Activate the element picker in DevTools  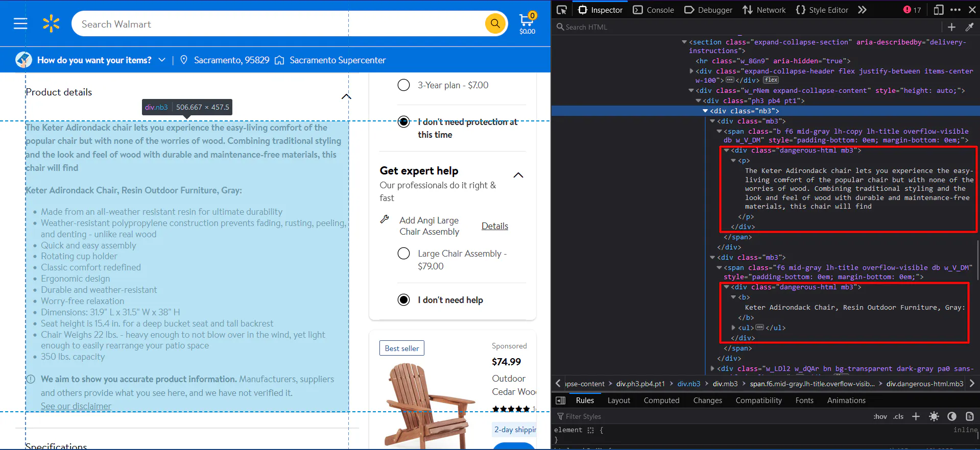pos(562,10)
